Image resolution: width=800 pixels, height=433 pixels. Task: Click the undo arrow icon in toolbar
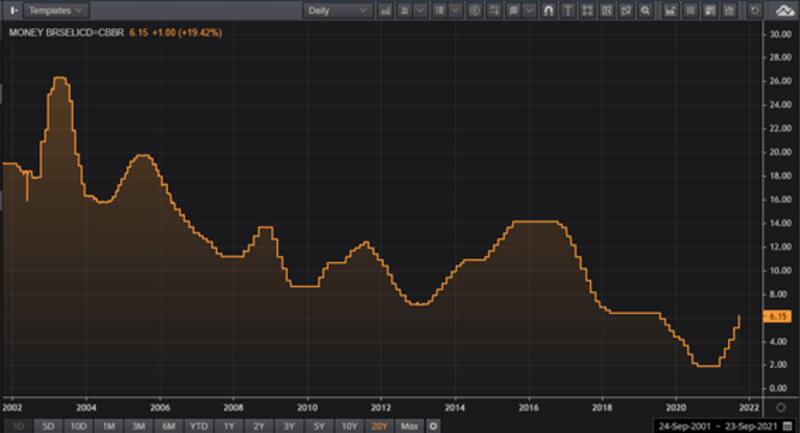click(x=755, y=10)
